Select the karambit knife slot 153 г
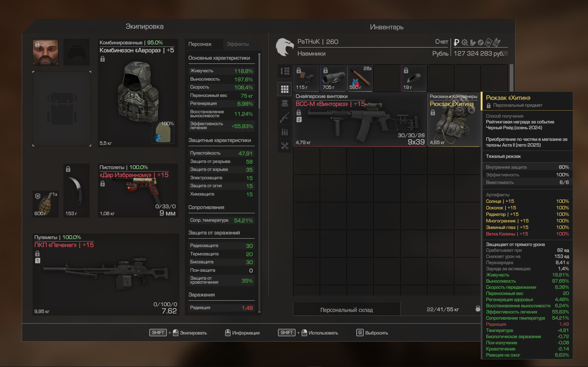This screenshot has width=588, height=367. [x=76, y=191]
